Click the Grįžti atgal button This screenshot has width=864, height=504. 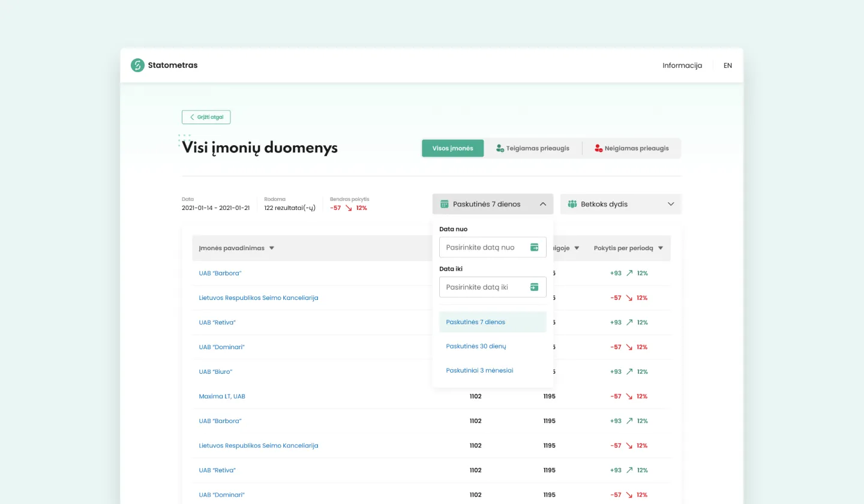coord(206,117)
